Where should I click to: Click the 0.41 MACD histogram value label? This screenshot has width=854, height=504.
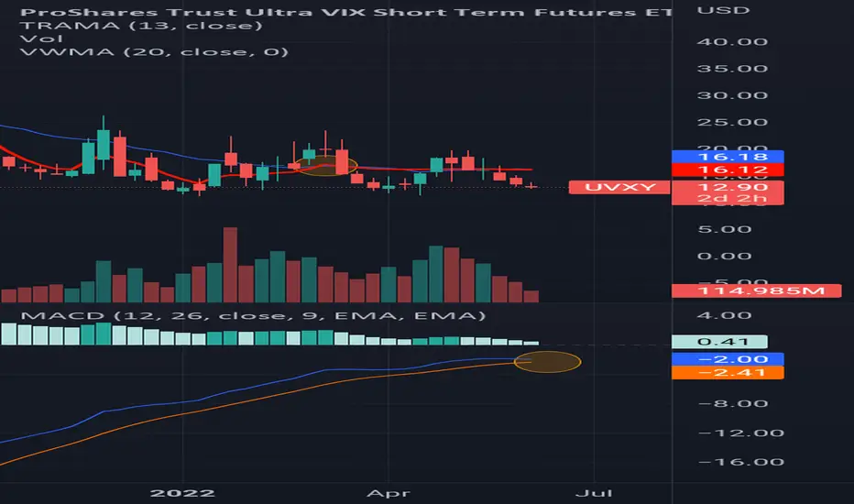719,342
